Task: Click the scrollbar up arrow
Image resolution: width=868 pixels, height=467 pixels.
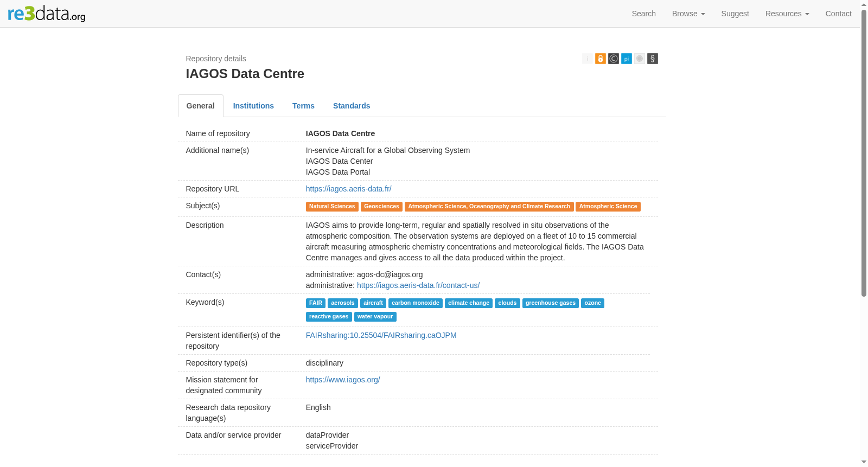Action: tap(864, 4)
